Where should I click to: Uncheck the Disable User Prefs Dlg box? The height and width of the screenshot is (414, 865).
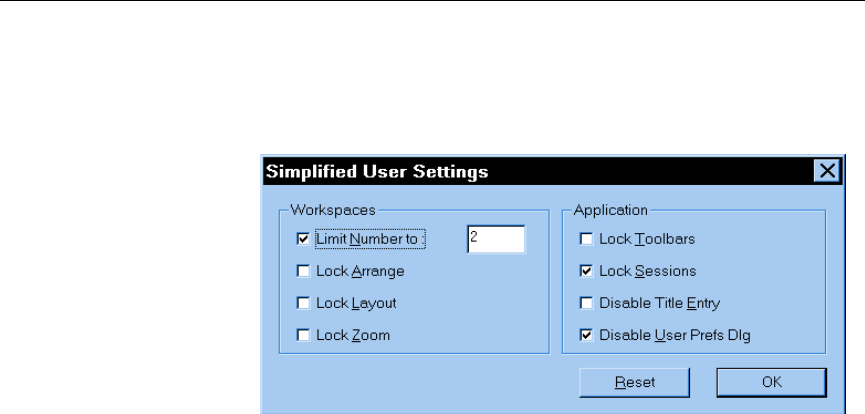click(x=585, y=335)
